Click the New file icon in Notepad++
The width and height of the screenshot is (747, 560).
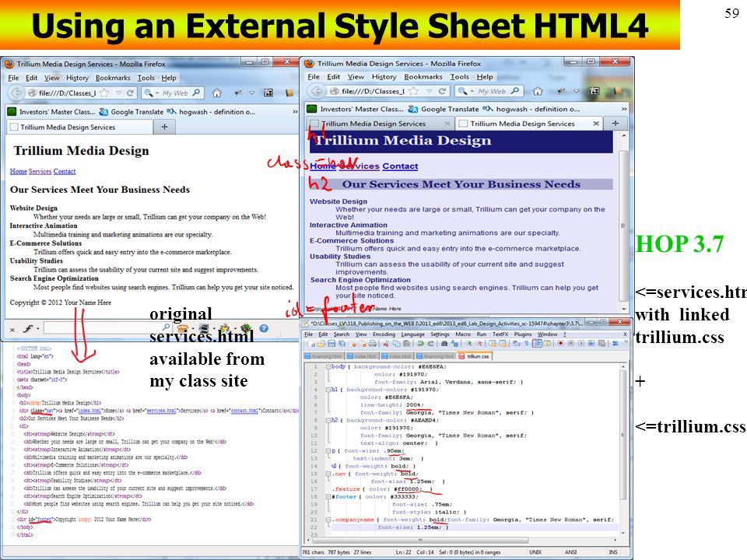point(311,343)
